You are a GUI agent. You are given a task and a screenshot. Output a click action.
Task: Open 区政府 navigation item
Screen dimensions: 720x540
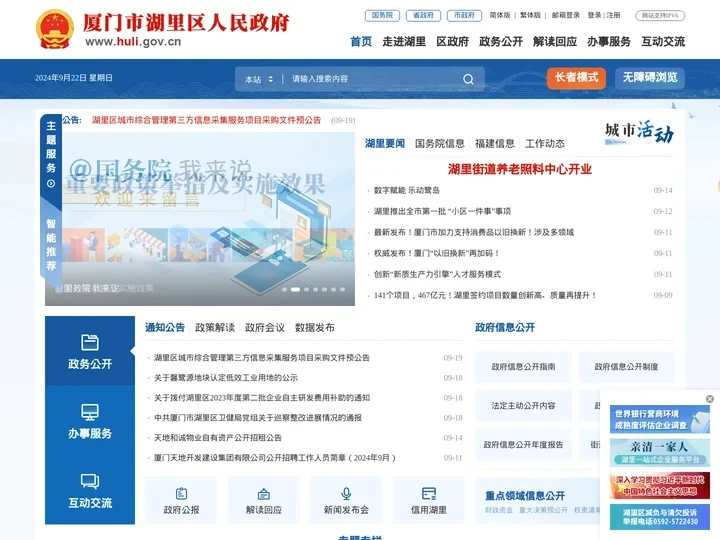coord(452,41)
